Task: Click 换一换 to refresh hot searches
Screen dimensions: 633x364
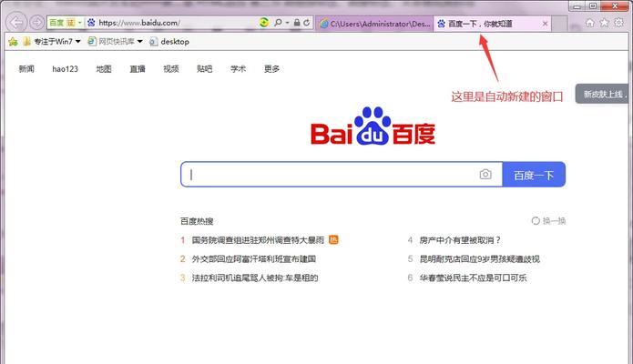Action: point(548,221)
